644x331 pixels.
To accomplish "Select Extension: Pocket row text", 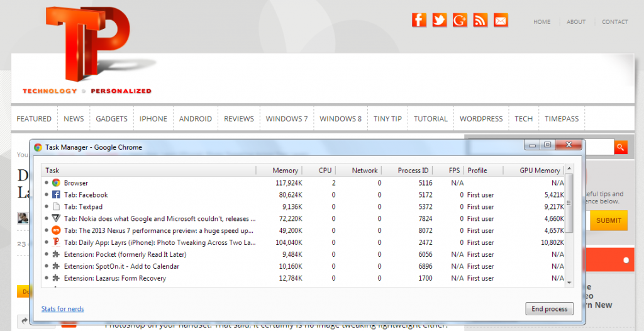I will [125, 254].
